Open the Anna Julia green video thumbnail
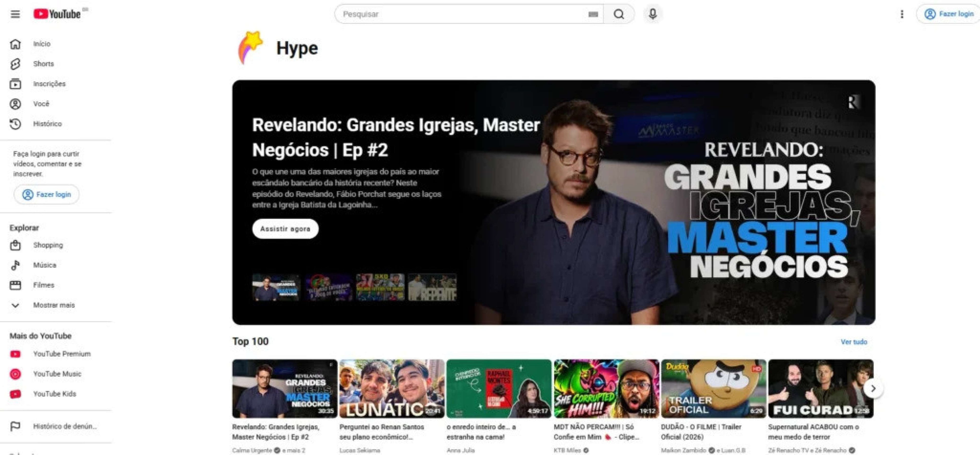 point(499,389)
